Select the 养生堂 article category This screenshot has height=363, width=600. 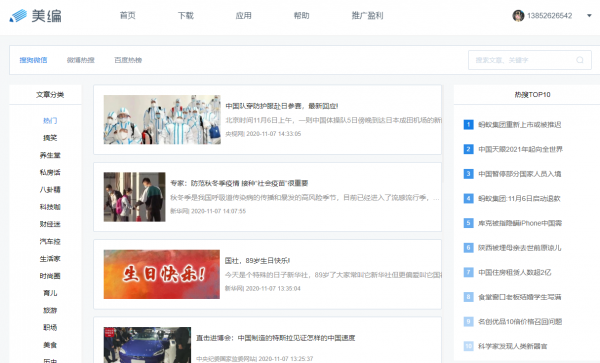tap(50, 155)
